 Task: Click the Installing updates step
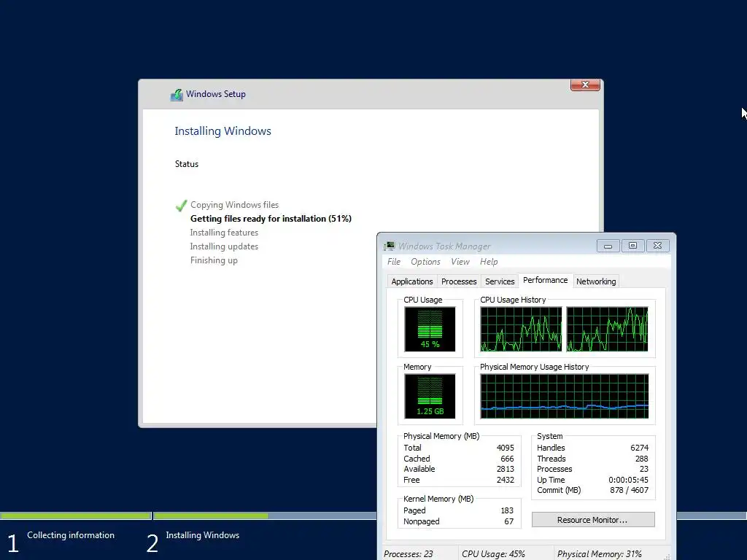224,246
